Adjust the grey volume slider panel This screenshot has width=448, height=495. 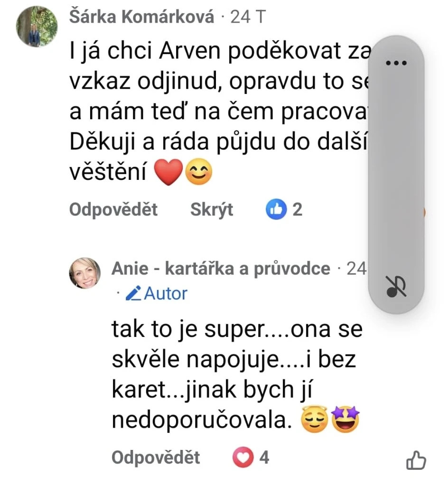pos(396,175)
